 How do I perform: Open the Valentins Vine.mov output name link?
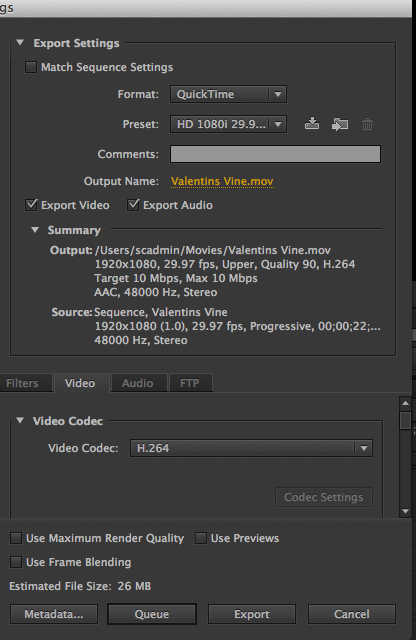222,181
